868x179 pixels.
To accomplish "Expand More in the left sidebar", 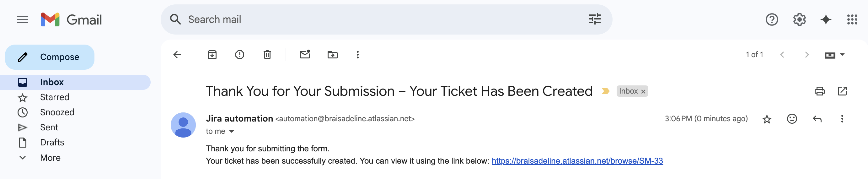I will 50,157.
